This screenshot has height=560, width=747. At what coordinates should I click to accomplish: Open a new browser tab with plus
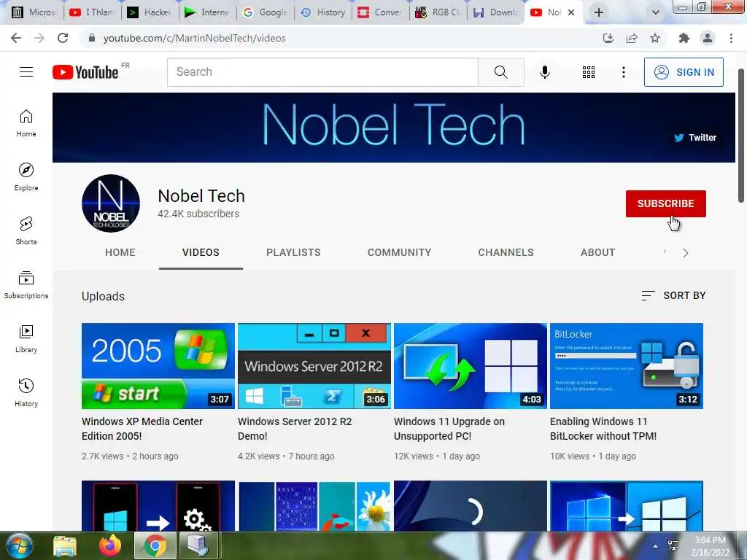click(x=599, y=12)
